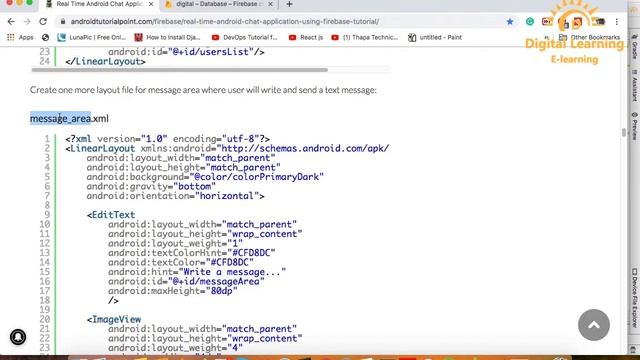Viewport: 640px width, 360px height.
Task: Click the ImageView tag on line 20
Action: pyautogui.click(x=113, y=319)
